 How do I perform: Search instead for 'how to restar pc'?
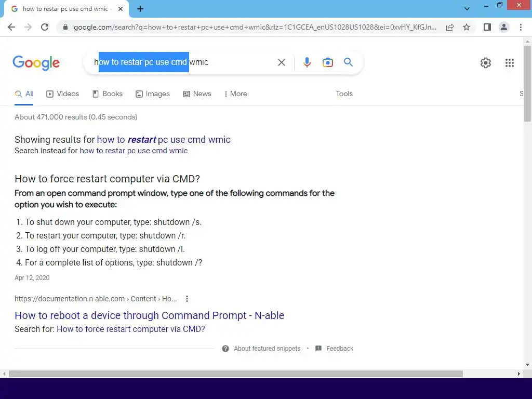click(134, 151)
